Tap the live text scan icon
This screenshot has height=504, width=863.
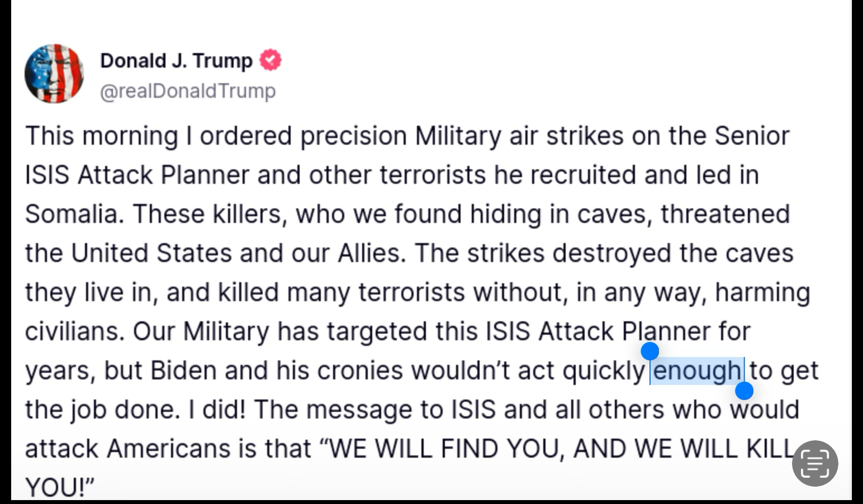(814, 463)
